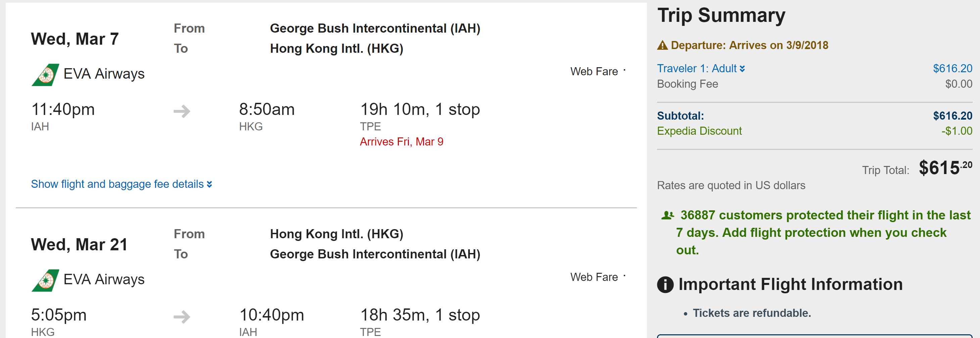Click the Tickets are refundable note
The height and width of the screenshot is (338, 980).
click(752, 313)
